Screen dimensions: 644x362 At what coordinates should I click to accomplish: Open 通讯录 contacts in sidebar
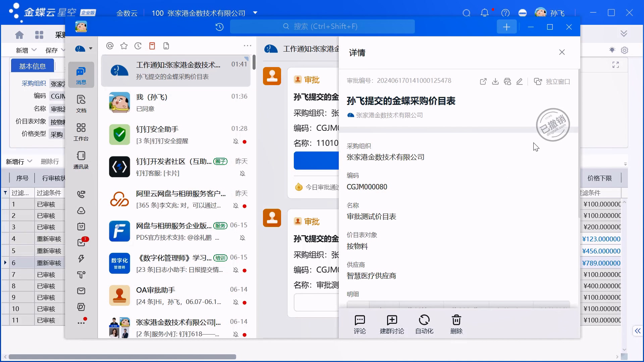point(81,160)
